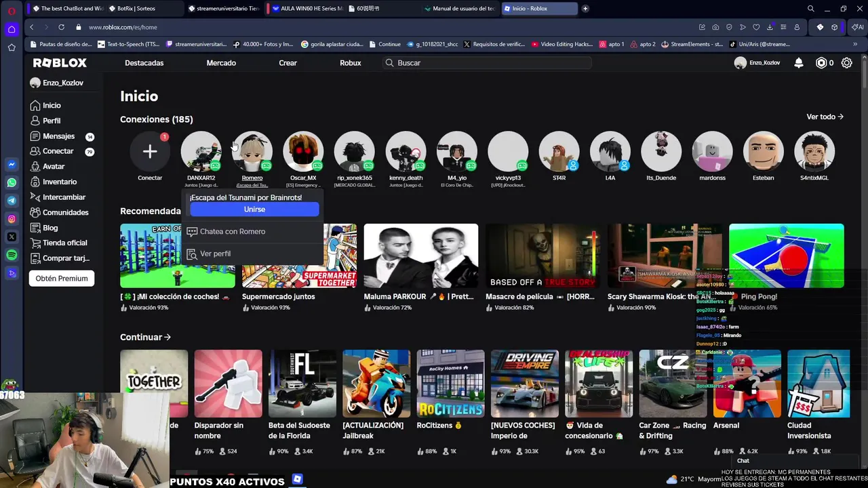Click Unirse to join Romero's game
This screenshot has height=488, width=868.
[254, 209]
